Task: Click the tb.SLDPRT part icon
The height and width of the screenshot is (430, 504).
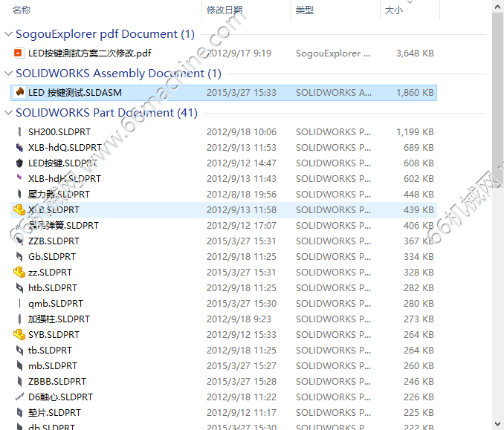Action: coord(19,350)
